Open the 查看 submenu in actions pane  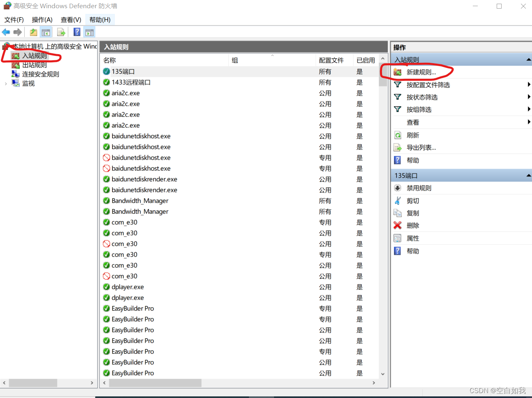[413, 122]
